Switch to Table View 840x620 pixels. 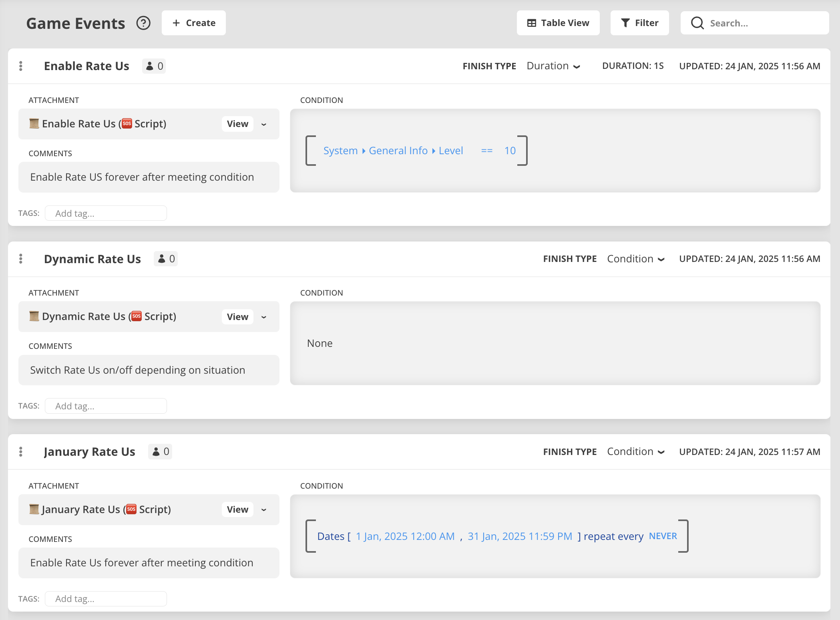(x=558, y=23)
